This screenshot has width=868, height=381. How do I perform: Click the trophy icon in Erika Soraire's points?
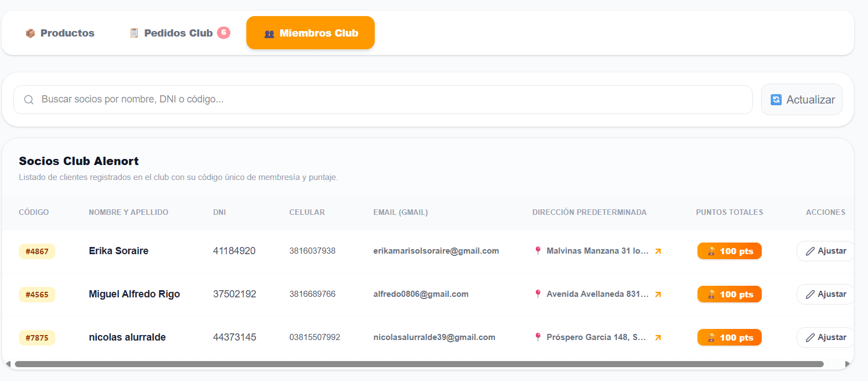pyautogui.click(x=711, y=251)
